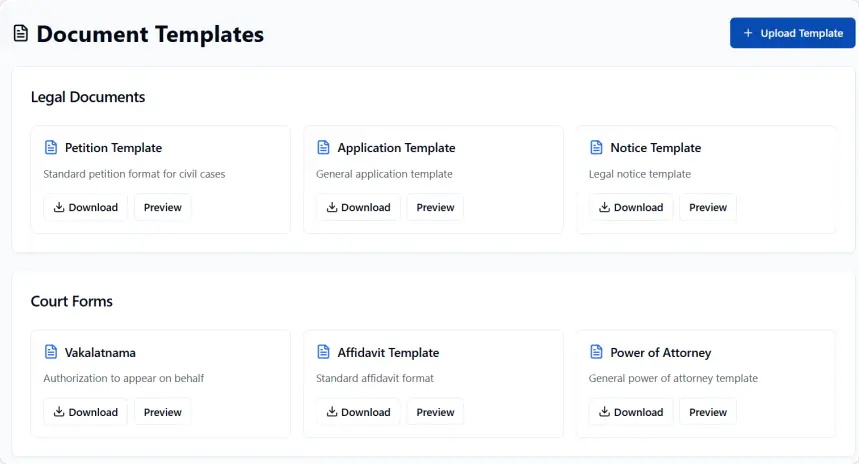Screen dimensions: 859x464
Task: Preview the Vakalatnama form
Action: pyautogui.click(x=163, y=412)
